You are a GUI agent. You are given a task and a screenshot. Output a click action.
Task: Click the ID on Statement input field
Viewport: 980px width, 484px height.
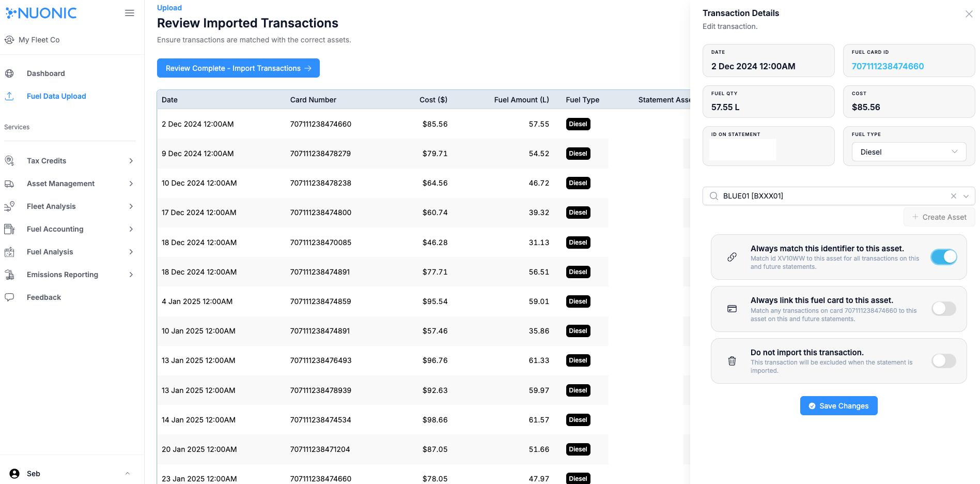pos(742,149)
